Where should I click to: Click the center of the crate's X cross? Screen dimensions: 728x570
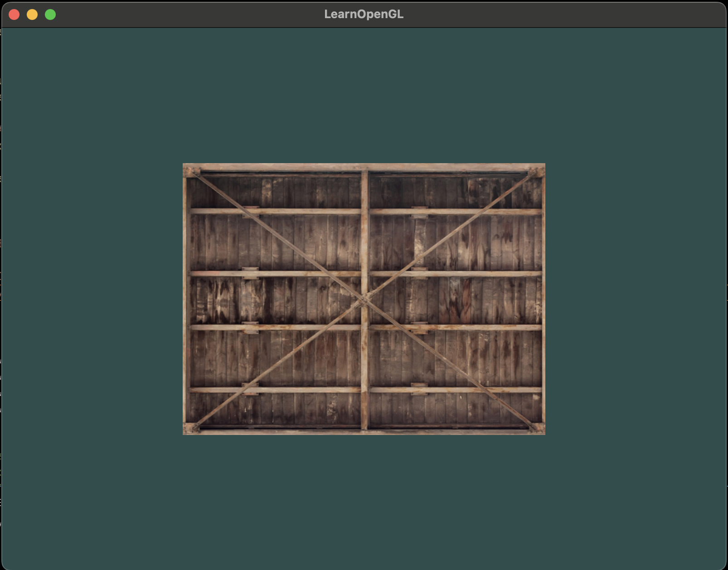(364, 299)
